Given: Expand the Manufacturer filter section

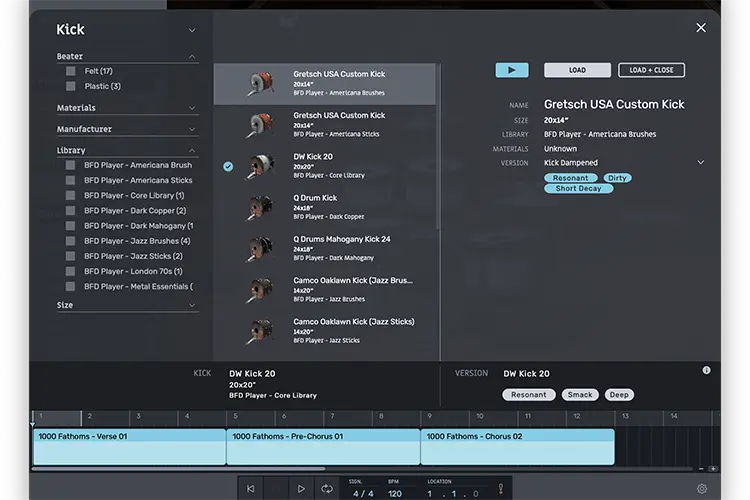Looking at the screenshot, I should pos(192,129).
